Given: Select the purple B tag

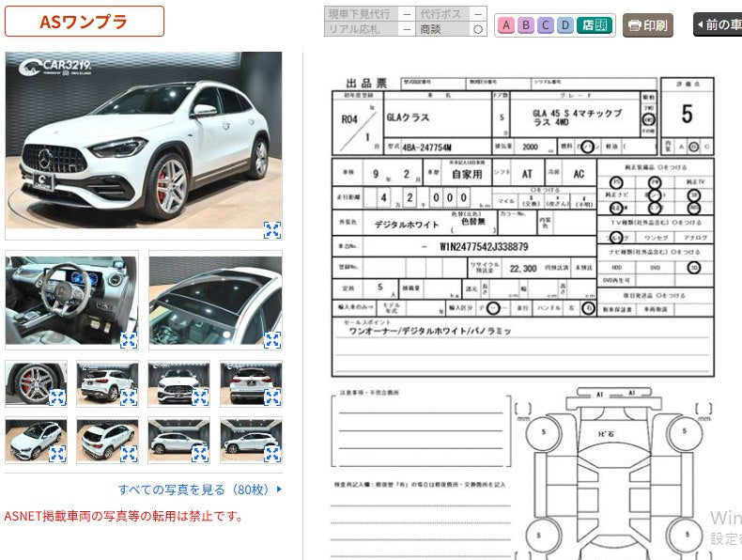Looking at the screenshot, I should point(526,25).
